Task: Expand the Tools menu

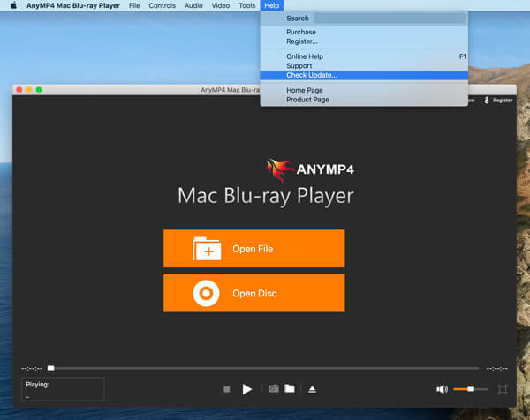Action: [246, 5]
